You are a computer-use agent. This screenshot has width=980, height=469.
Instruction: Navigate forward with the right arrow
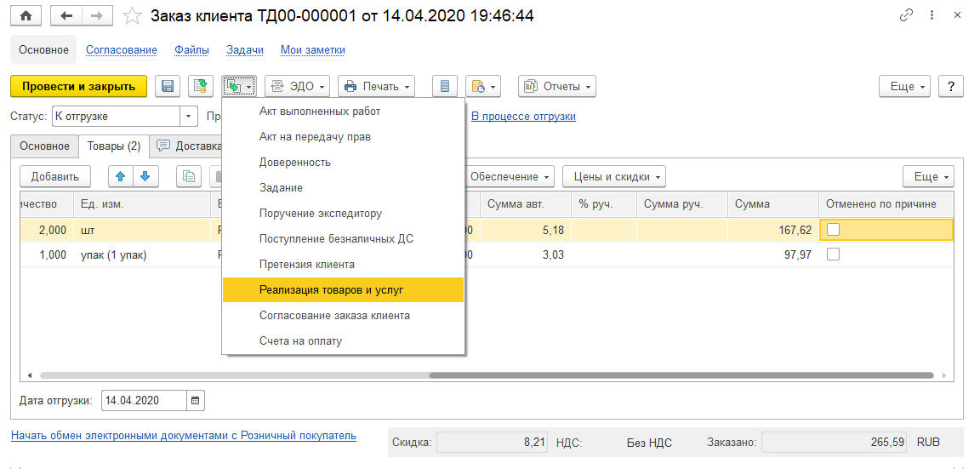tap(96, 15)
